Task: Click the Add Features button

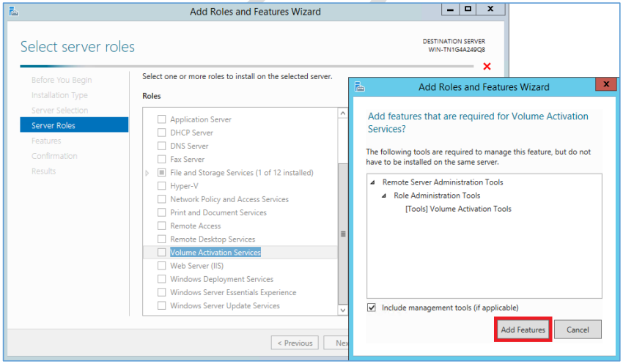Action: (523, 330)
